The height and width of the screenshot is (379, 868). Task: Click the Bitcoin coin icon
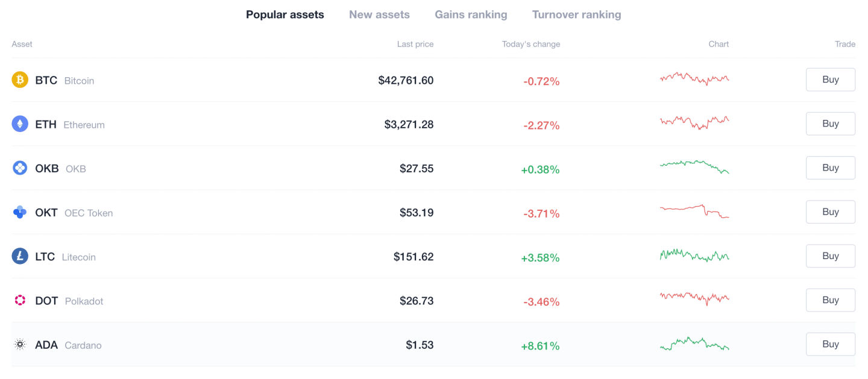coord(20,80)
